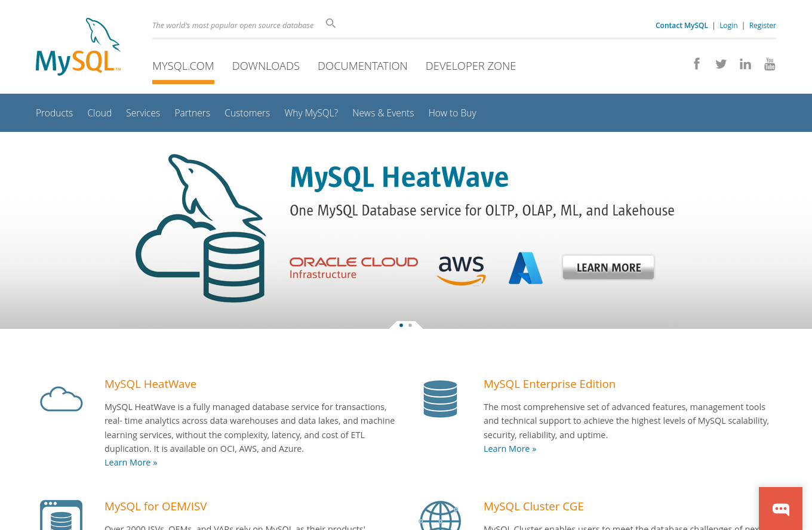Screen dimensions: 812x530
Task: Click the large MySQL HeatWave banner title
Action: pos(399,177)
